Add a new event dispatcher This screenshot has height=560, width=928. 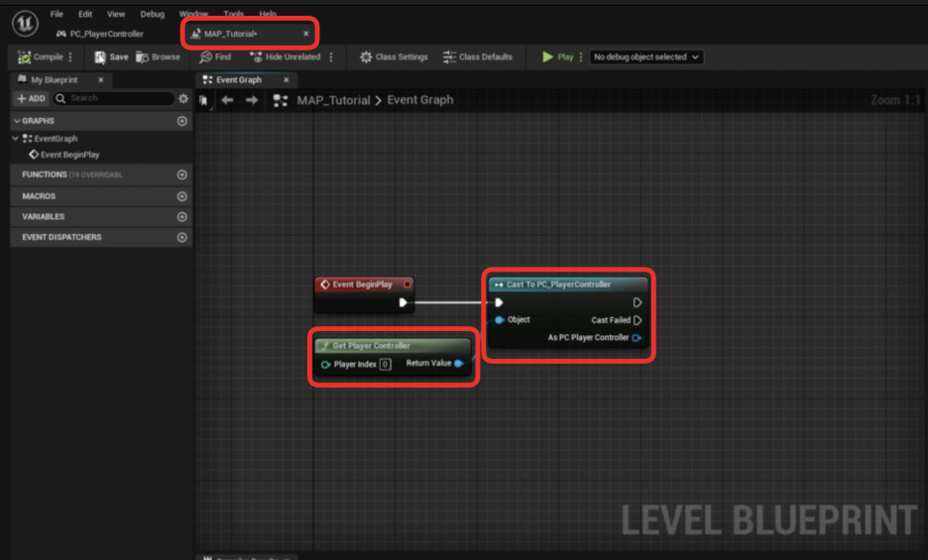pos(181,237)
